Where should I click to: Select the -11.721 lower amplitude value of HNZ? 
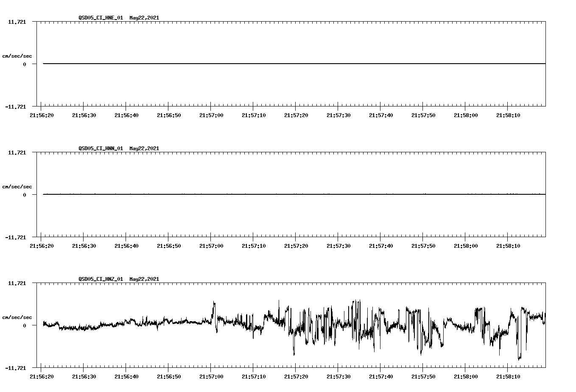pyautogui.click(x=16, y=367)
